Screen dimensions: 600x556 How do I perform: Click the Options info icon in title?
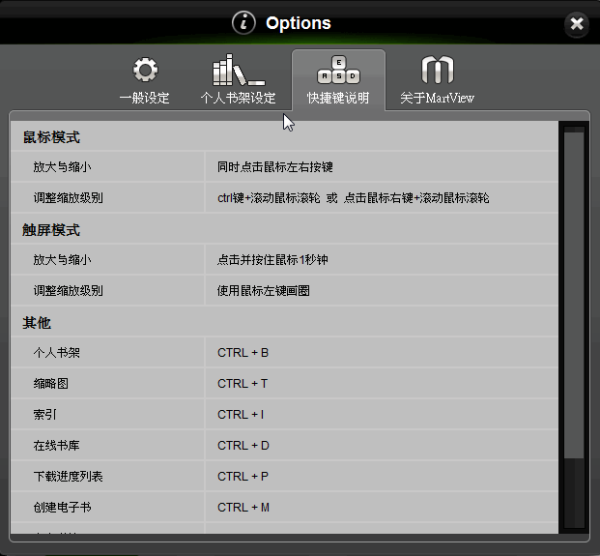tap(244, 23)
